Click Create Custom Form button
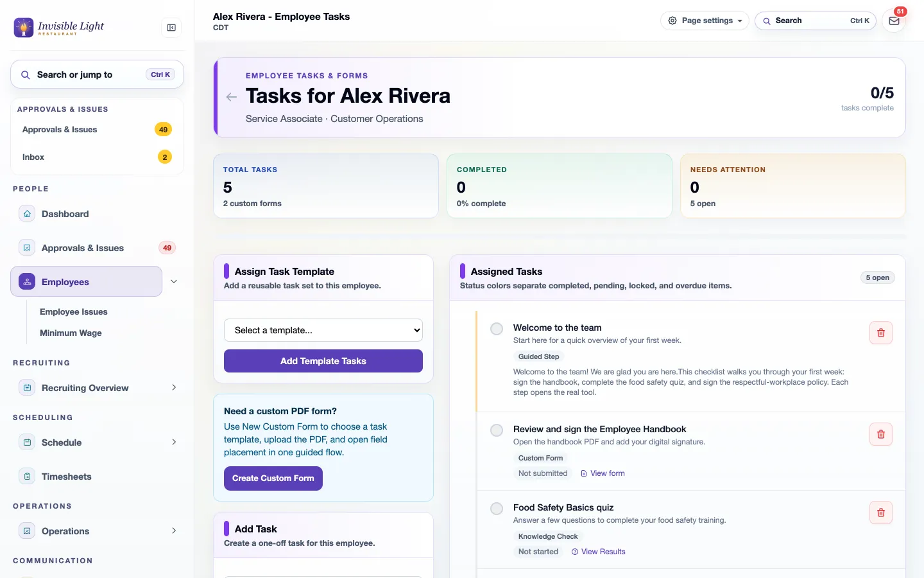924x578 pixels. (x=273, y=478)
